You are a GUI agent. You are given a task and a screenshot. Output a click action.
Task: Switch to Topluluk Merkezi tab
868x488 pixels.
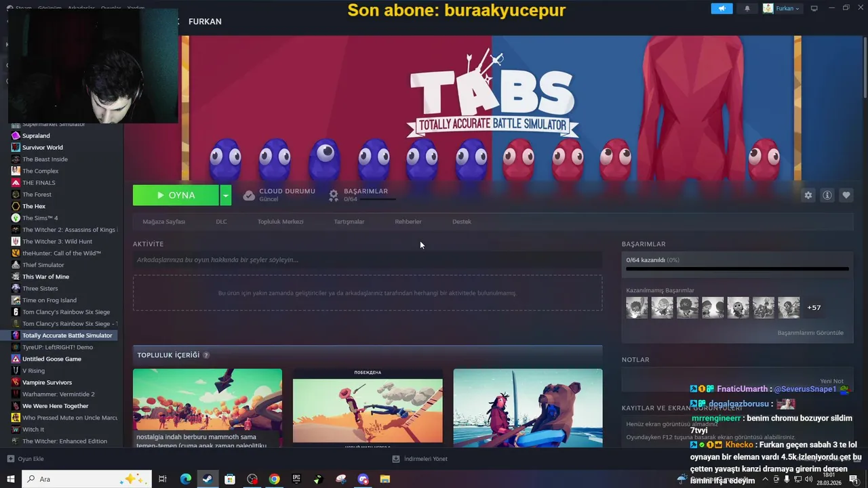tap(281, 222)
